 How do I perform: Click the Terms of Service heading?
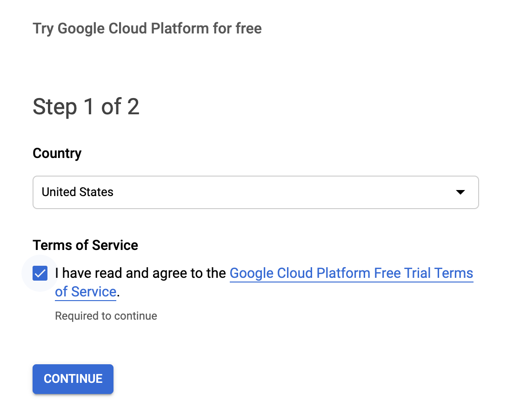pos(85,245)
